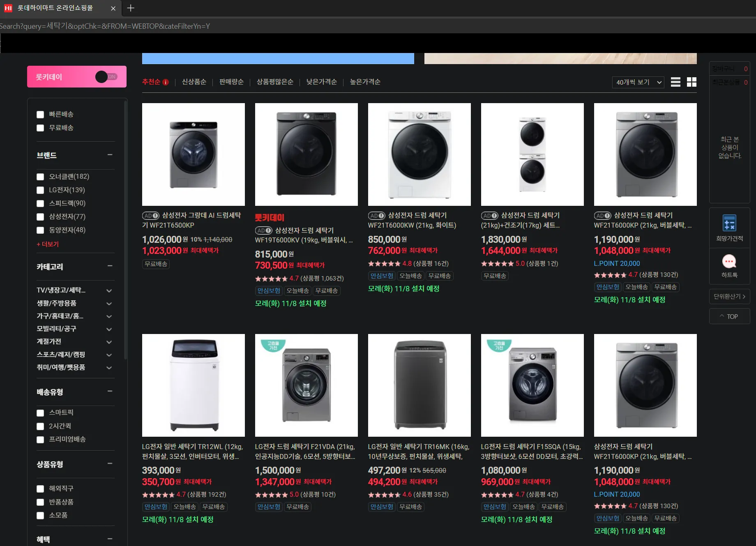This screenshot has height=546, width=756.
Task: Check the 무료배송 filter checkbox
Action: pos(40,128)
